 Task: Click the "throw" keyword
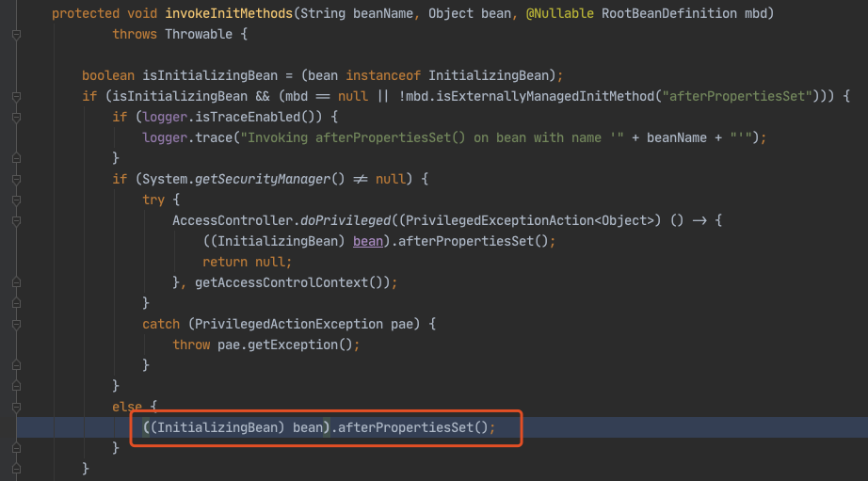pyautogui.click(x=191, y=345)
